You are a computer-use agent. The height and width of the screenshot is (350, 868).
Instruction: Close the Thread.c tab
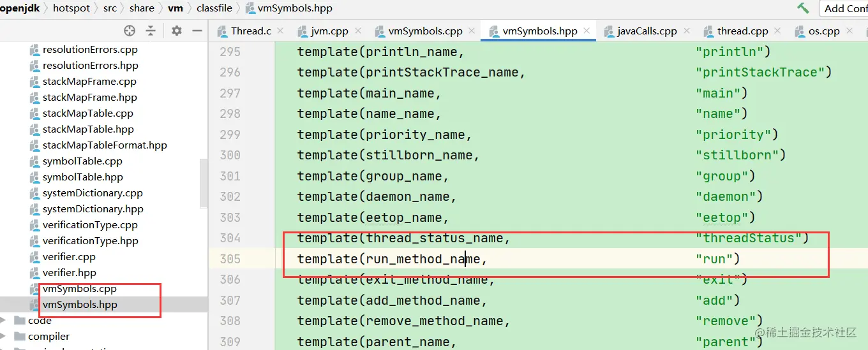point(281,31)
